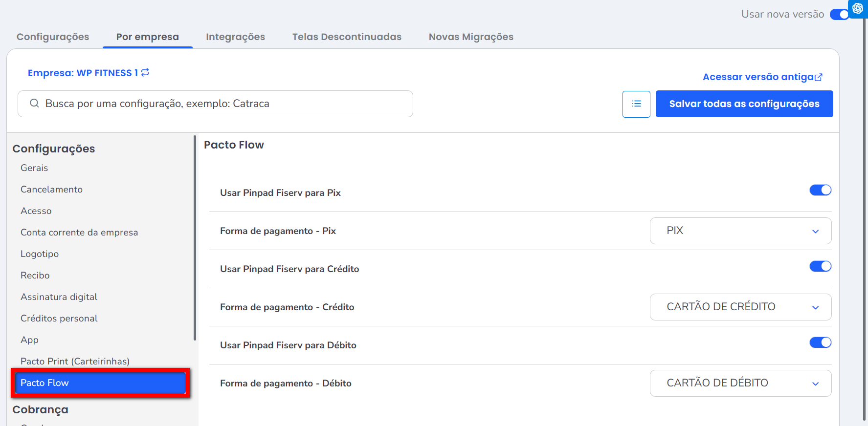Expand the CARTÃO DE CRÉDITO dropdown
868x426 pixels.
[x=740, y=307]
